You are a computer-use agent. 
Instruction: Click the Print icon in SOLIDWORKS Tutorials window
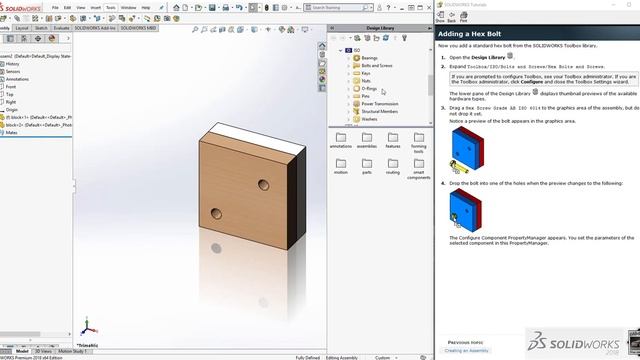pyautogui.click(x=463, y=16)
